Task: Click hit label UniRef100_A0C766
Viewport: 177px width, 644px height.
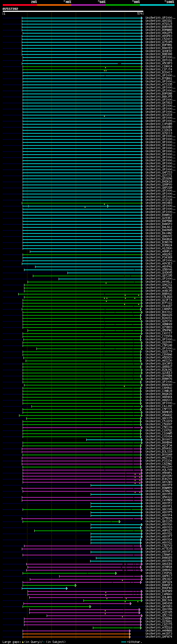Action: pos(159,288)
